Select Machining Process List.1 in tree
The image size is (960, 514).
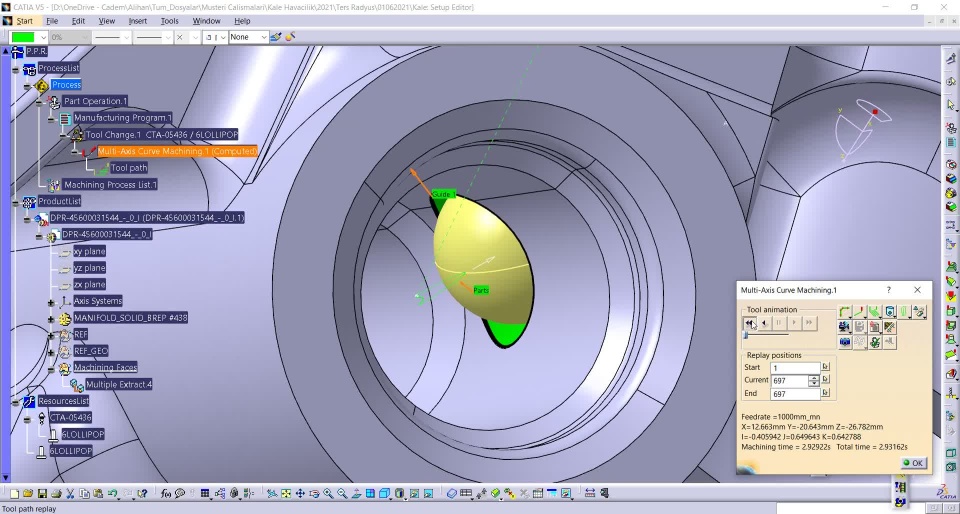(x=110, y=185)
